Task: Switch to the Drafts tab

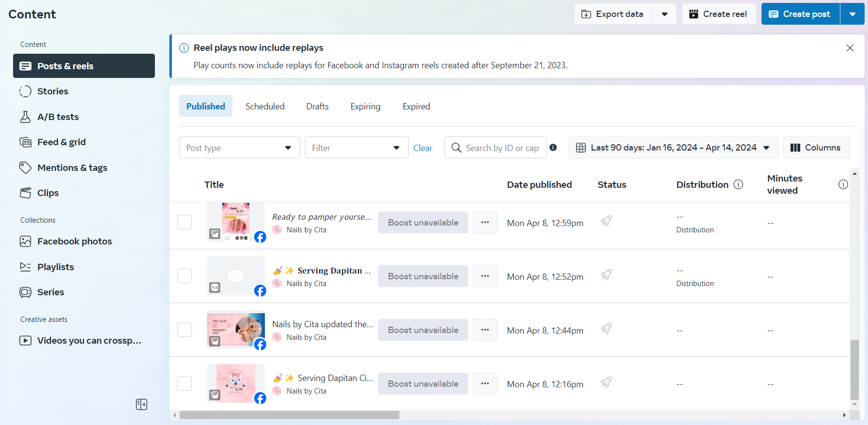Action: [x=317, y=106]
